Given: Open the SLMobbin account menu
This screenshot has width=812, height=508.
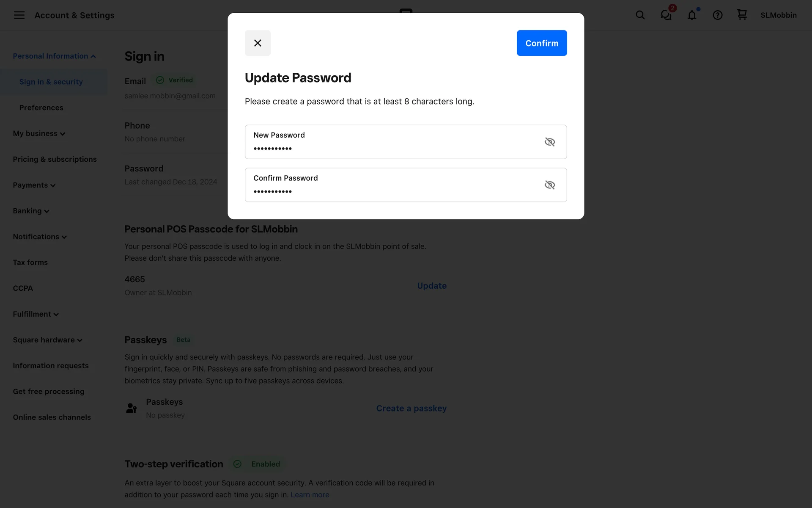Looking at the screenshot, I should (778, 15).
